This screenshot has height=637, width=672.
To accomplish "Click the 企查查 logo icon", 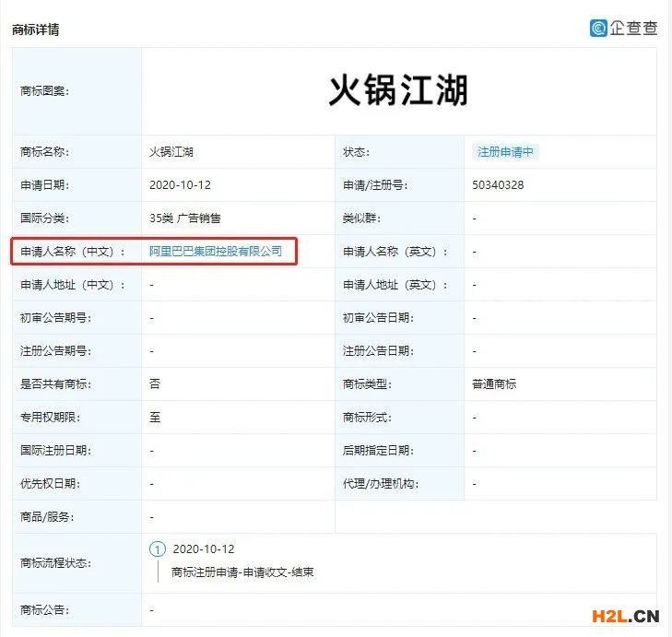I will point(599,28).
